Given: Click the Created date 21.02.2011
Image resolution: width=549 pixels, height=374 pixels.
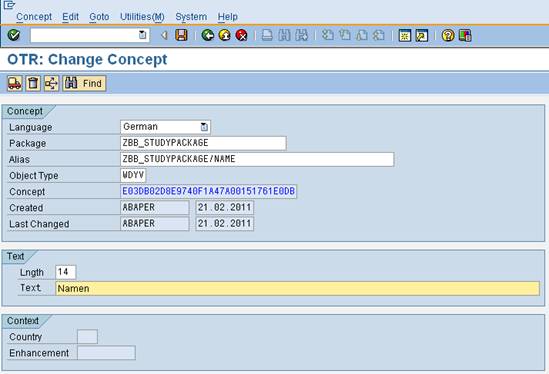Looking at the screenshot, I should (224, 207).
